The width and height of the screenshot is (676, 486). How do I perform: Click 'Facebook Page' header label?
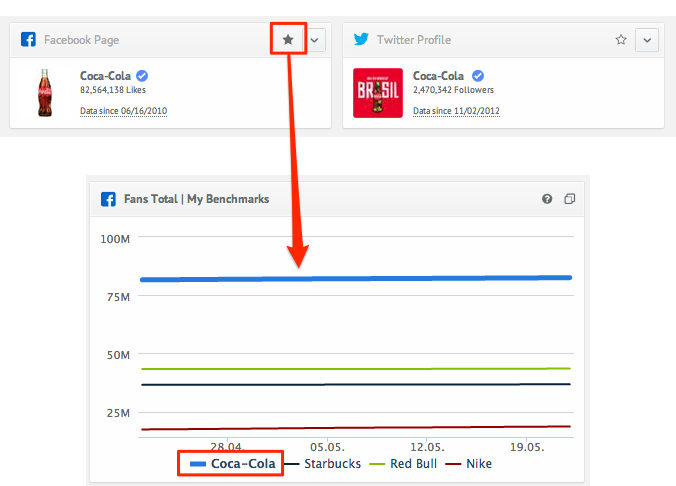pos(81,40)
